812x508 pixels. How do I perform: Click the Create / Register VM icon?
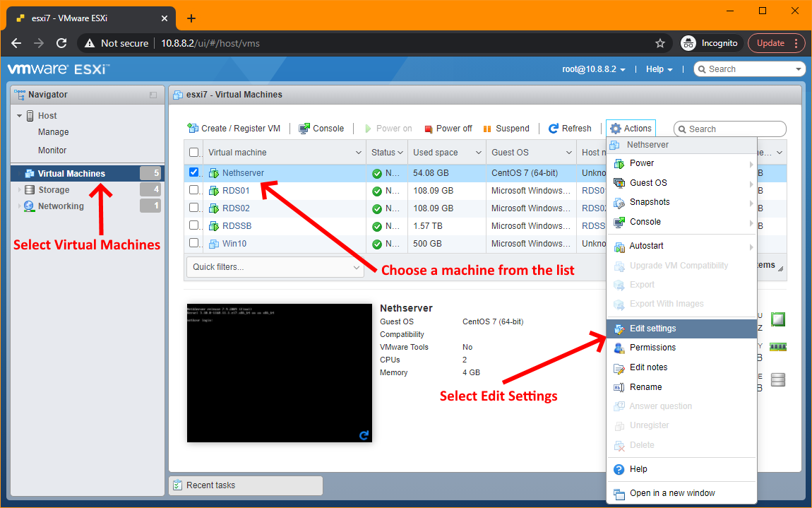pyautogui.click(x=193, y=128)
